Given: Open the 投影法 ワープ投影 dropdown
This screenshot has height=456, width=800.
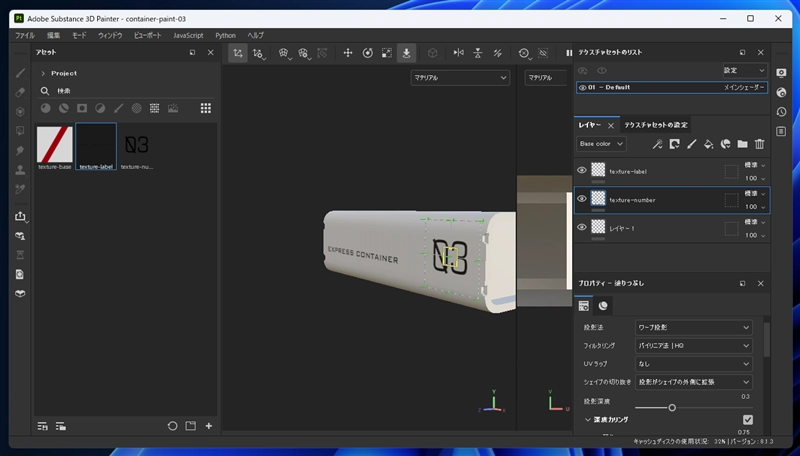Looking at the screenshot, I should (x=694, y=327).
